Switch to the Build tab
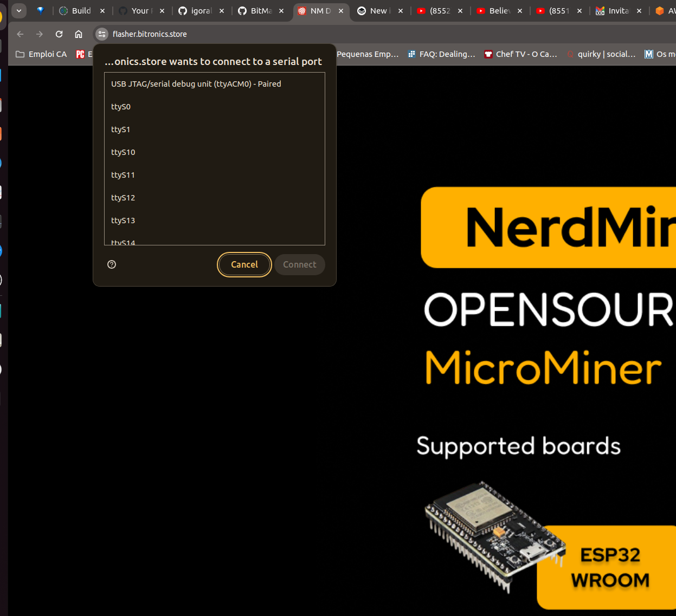The width and height of the screenshot is (676, 616). coord(81,11)
